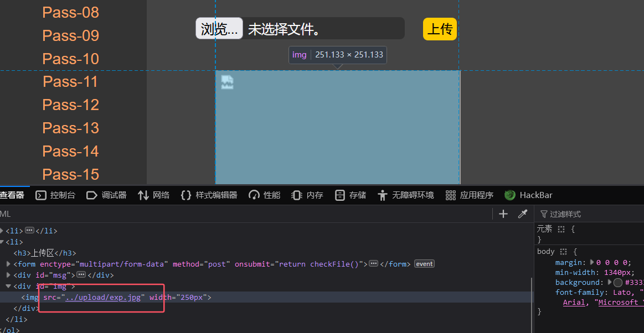Image resolution: width=644 pixels, height=333 pixels.
Task: Click the memory chip icon
Action: [x=297, y=195]
